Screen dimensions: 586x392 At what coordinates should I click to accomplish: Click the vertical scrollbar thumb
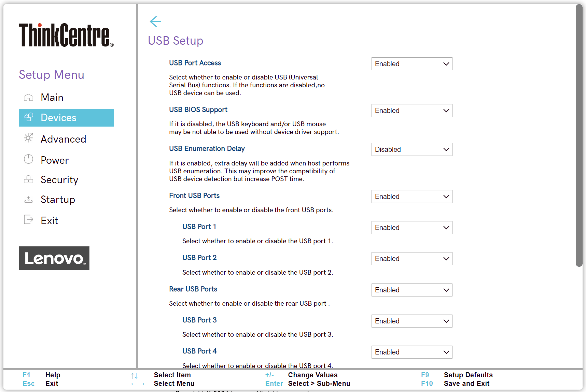pyautogui.click(x=579, y=135)
